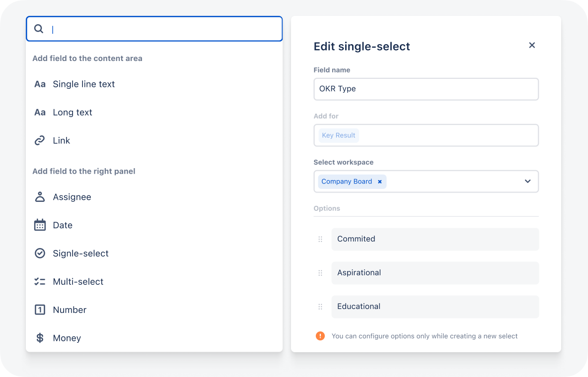Click the drag handle beside Aspirational

coord(320,273)
